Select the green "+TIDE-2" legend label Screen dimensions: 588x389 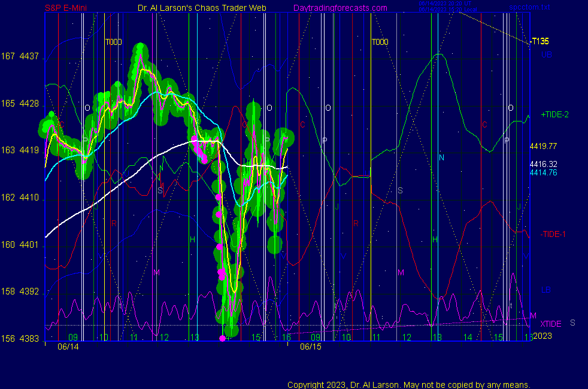[x=554, y=115]
